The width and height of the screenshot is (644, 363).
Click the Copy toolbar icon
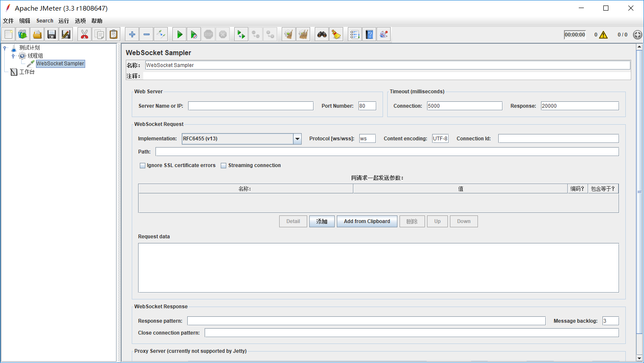(99, 34)
